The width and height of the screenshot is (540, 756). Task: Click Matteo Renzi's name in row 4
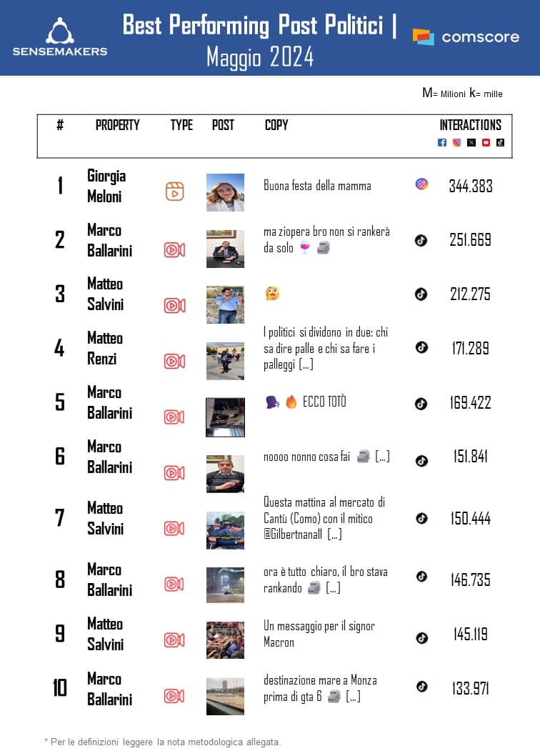coord(105,348)
